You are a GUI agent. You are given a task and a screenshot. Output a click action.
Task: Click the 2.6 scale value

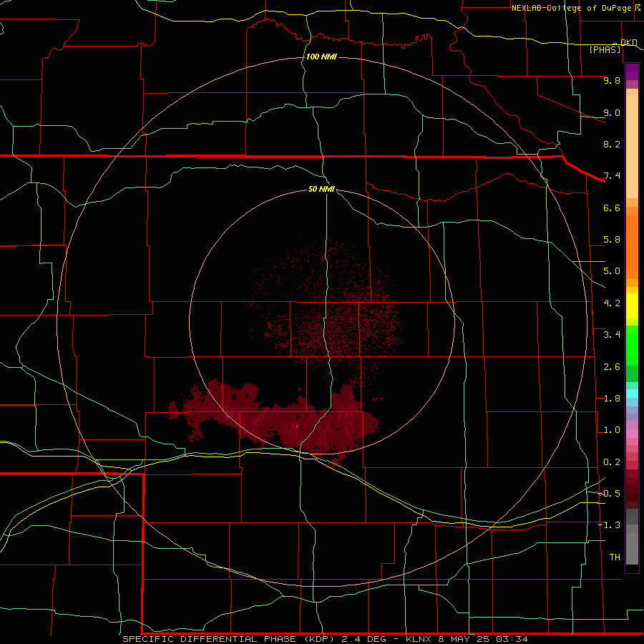[x=612, y=367]
